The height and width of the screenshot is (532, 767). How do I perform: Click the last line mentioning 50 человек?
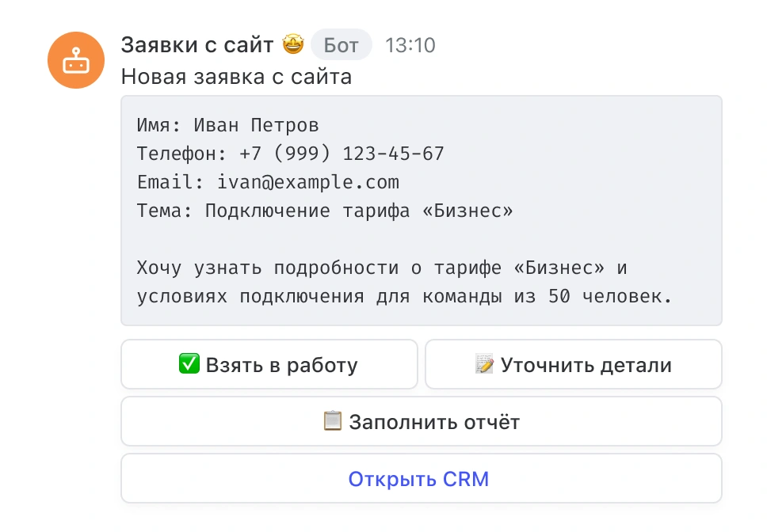tap(404, 296)
